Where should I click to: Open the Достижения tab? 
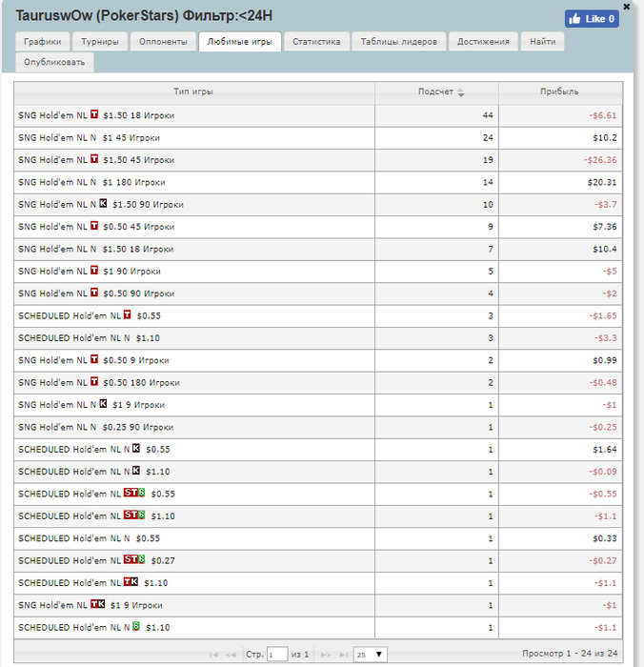coord(483,42)
